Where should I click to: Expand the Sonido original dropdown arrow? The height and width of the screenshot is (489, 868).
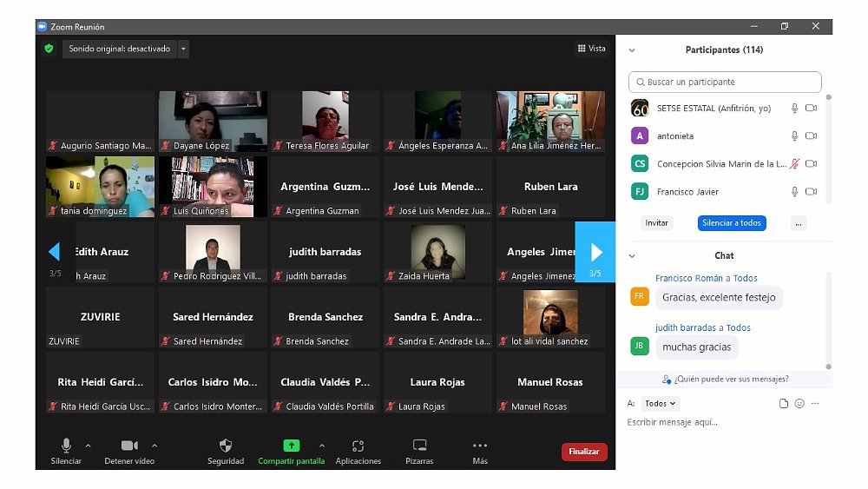coord(183,50)
